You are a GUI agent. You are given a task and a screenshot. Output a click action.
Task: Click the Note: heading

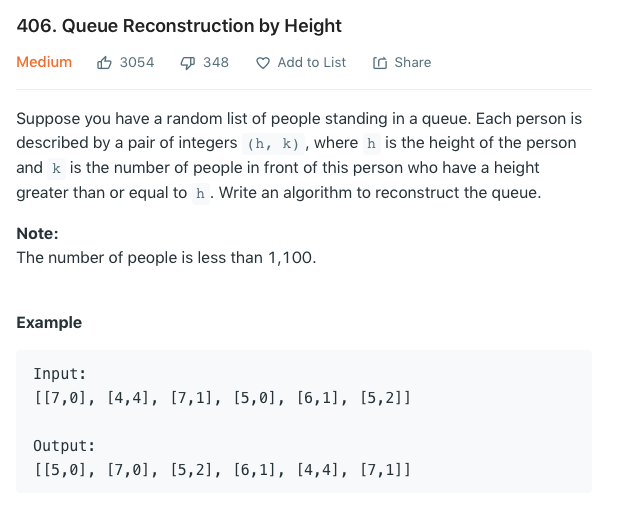click(37, 234)
